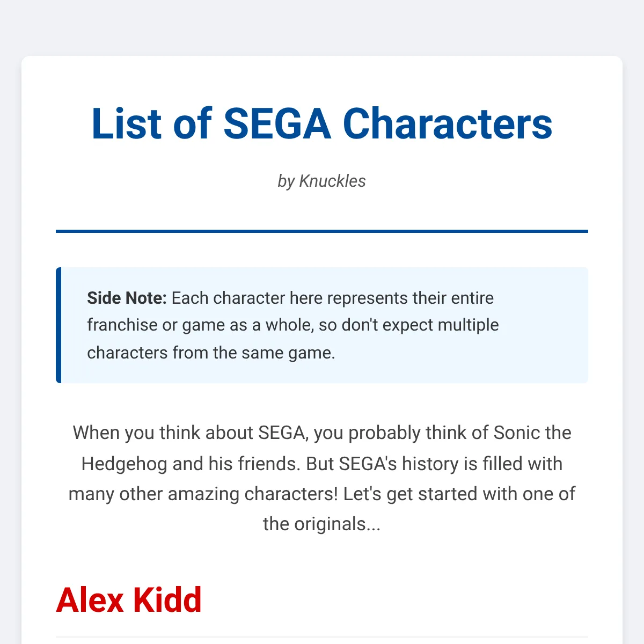Click the word "SEGA" in the main title

pos(277,124)
